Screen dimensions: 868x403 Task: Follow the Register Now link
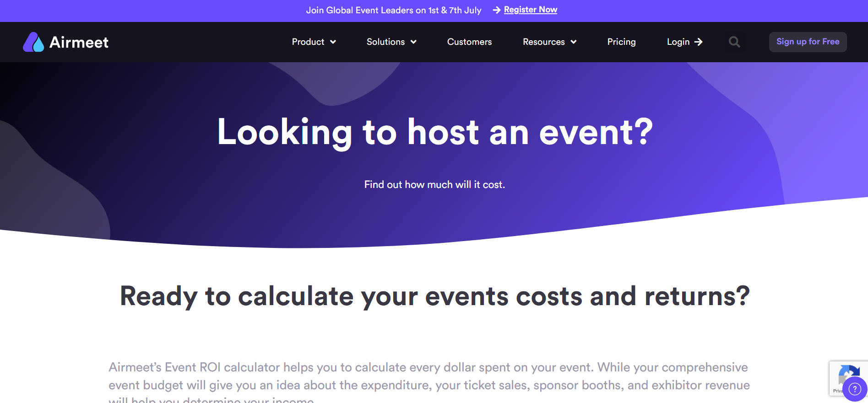coord(530,9)
